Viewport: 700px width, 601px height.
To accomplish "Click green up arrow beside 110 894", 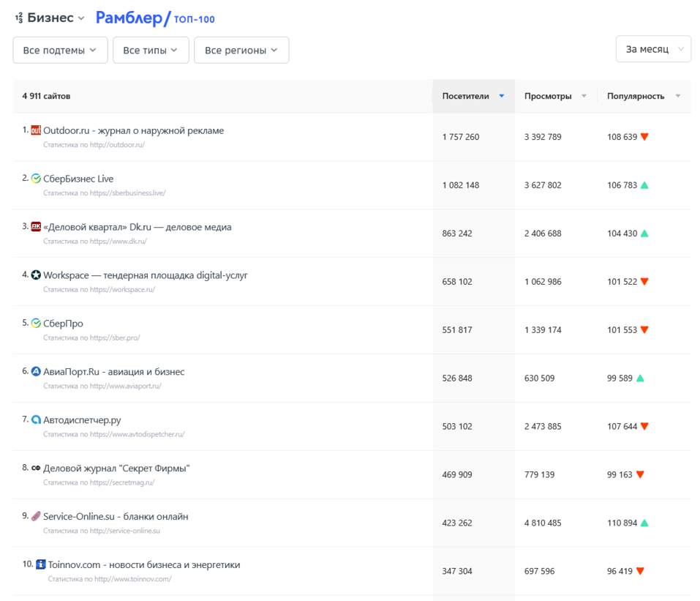I will pos(644,523).
